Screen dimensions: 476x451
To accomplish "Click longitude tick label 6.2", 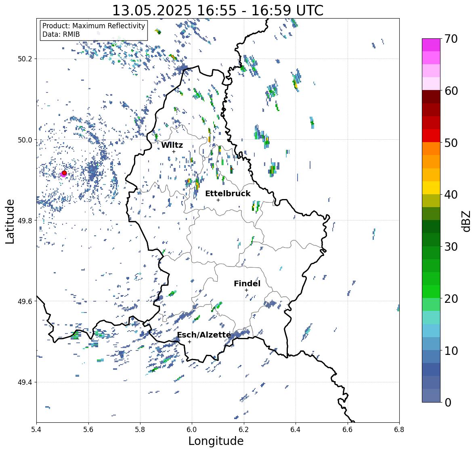I will click(244, 430).
